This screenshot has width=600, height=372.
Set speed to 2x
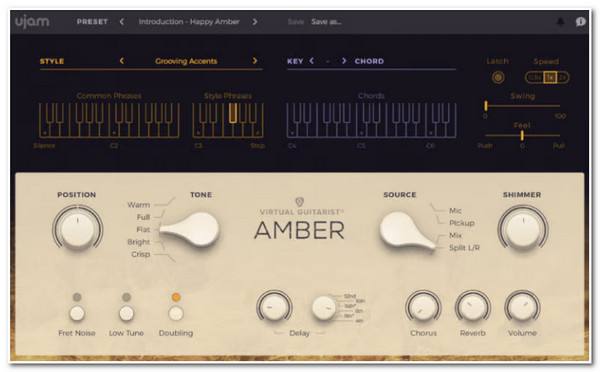click(562, 77)
